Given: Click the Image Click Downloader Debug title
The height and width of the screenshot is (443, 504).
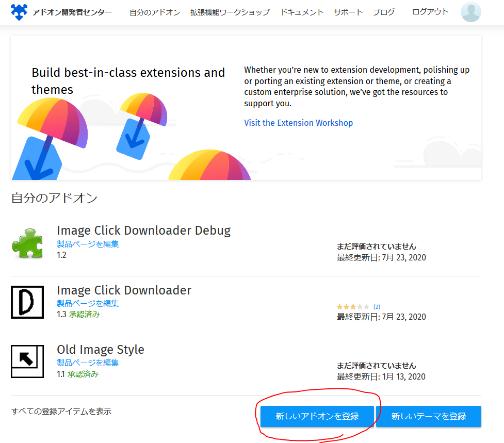Looking at the screenshot, I should (x=144, y=231).
